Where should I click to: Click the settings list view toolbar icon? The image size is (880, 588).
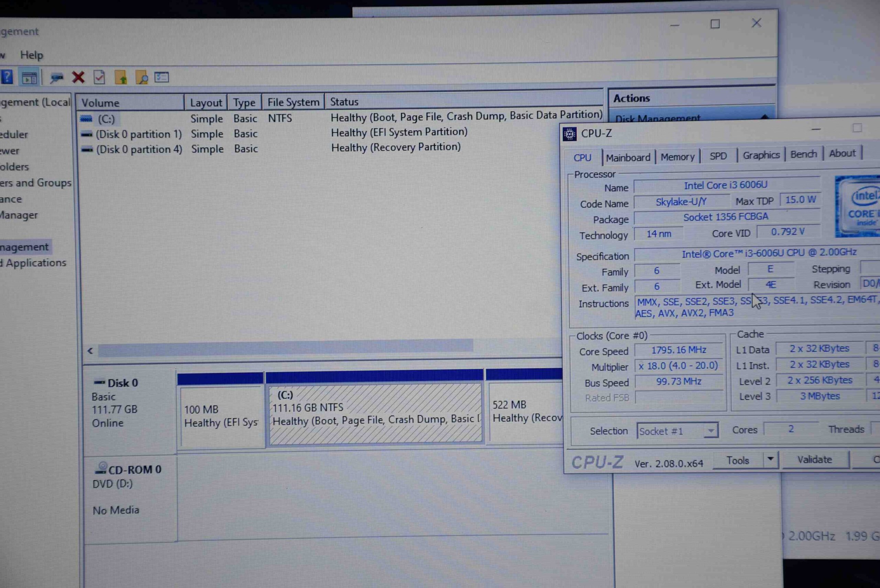tap(162, 77)
